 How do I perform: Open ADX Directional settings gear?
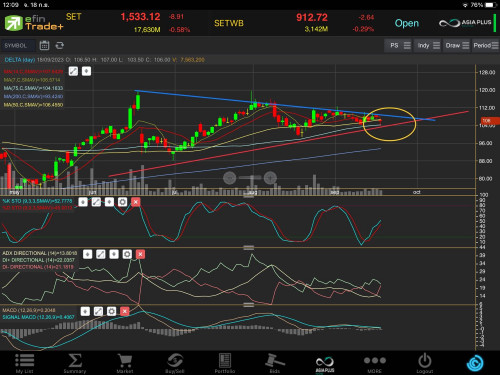(x=127, y=254)
